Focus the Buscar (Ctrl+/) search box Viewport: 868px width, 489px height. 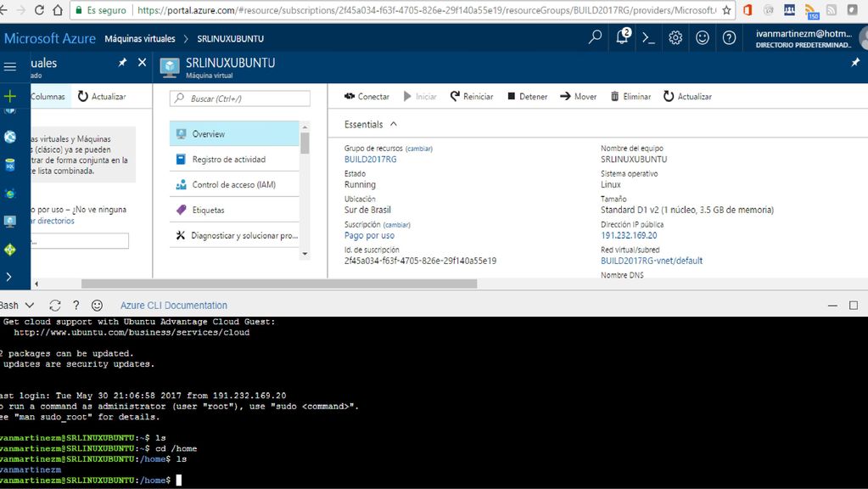(x=239, y=98)
